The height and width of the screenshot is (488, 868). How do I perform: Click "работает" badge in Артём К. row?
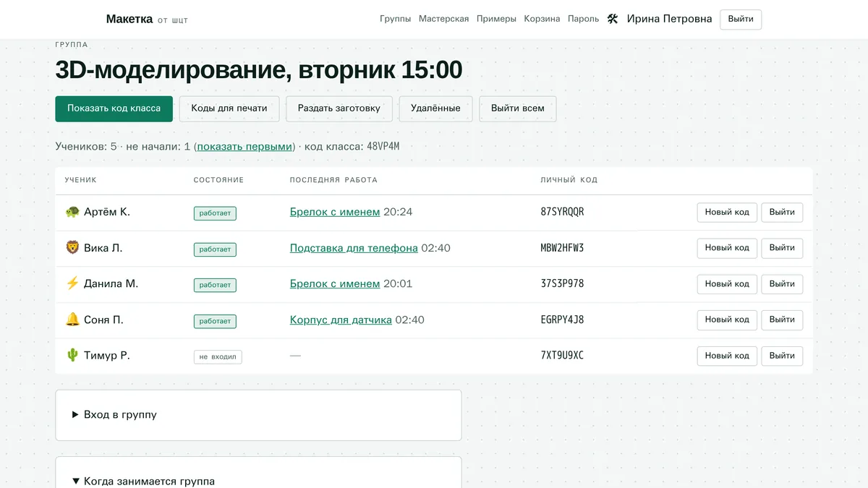(215, 213)
